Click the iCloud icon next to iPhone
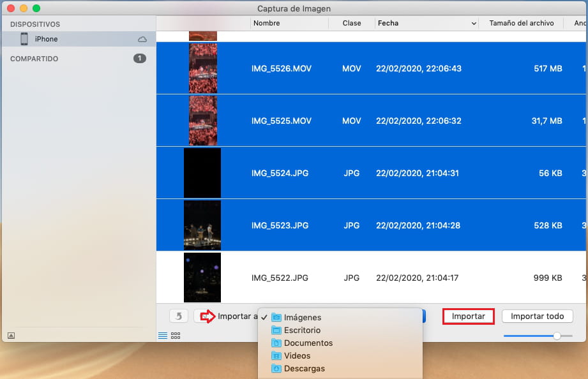 [142, 40]
